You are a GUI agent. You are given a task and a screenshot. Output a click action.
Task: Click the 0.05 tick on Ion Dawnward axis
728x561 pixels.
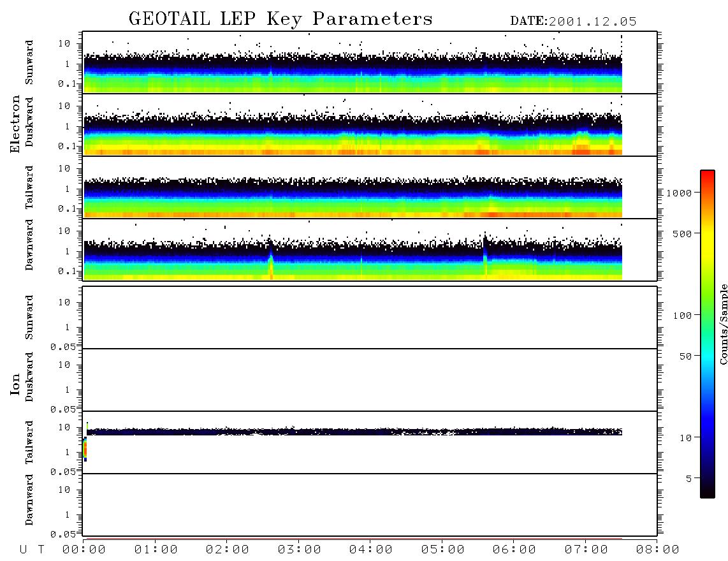coord(63,534)
